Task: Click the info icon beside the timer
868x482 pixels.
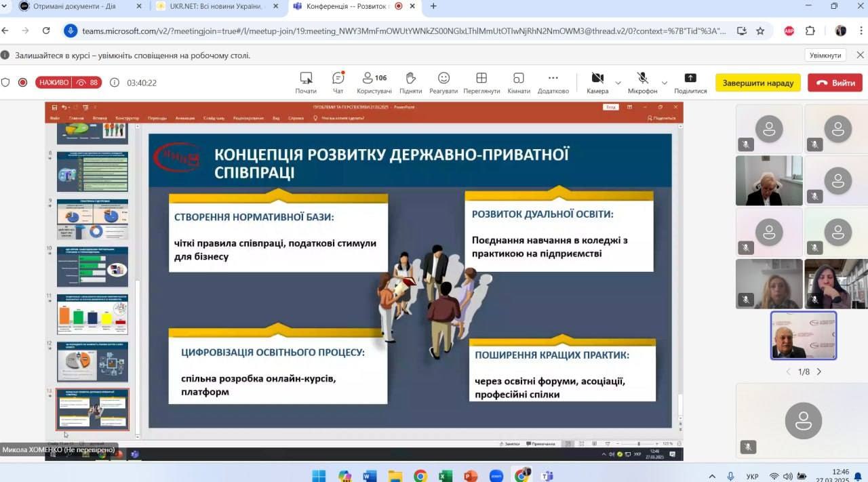Action: tap(115, 83)
